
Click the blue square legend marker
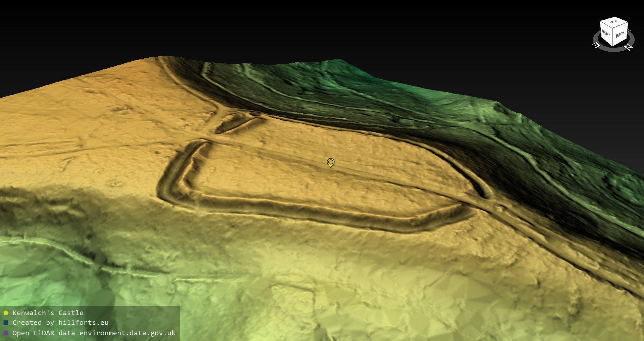pyautogui.click(x=6, y=323)
